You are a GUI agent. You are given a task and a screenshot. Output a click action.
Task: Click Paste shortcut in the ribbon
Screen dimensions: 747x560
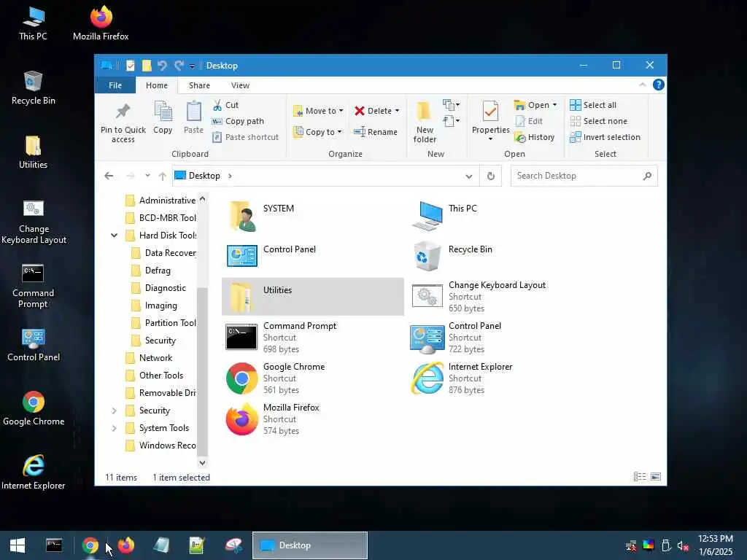(x=245, y=137)
